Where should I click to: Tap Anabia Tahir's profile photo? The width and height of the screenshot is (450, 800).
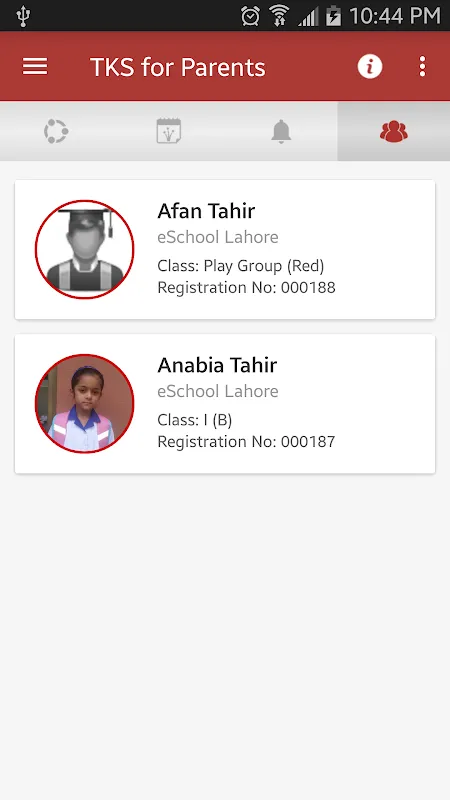pyautogui.click(x=85, y=404)
